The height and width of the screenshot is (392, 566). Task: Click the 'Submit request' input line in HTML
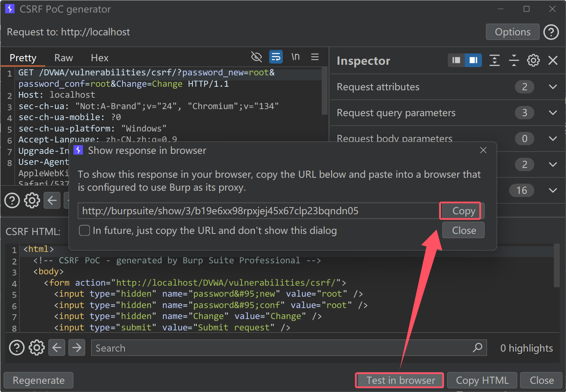coord(172,327)
